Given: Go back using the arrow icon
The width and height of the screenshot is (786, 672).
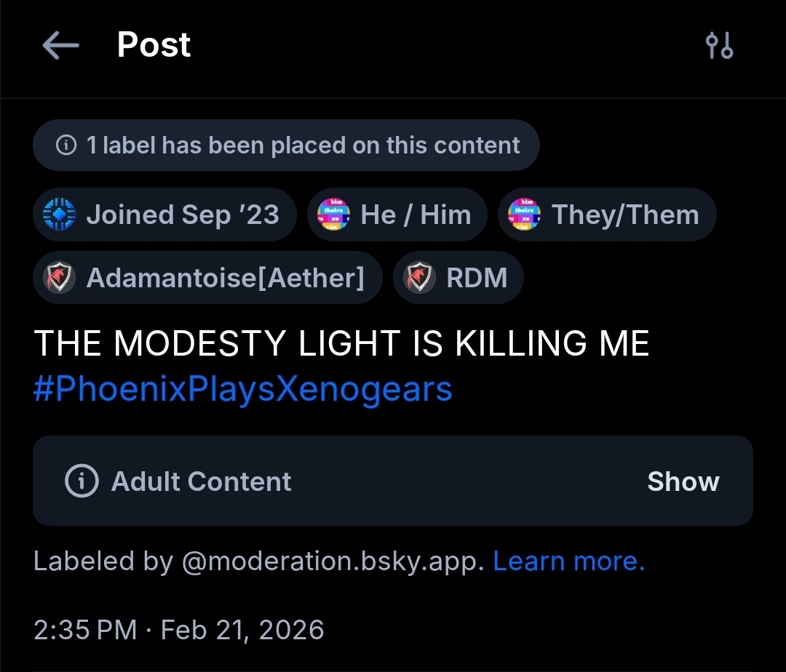Looking at the screenshot, I should [60, 46].
